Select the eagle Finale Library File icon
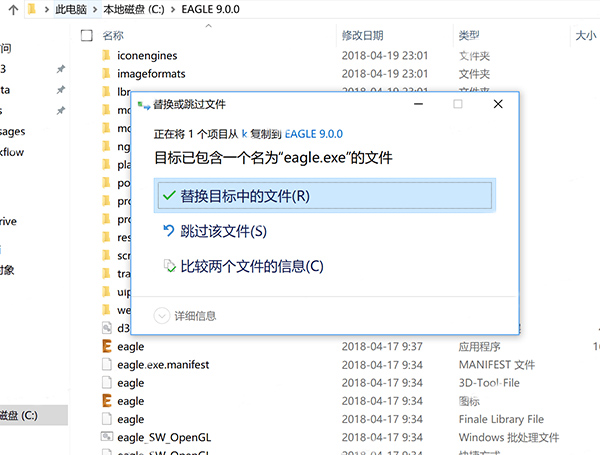The width and height of the screenshot is (600, 455). 107,419
